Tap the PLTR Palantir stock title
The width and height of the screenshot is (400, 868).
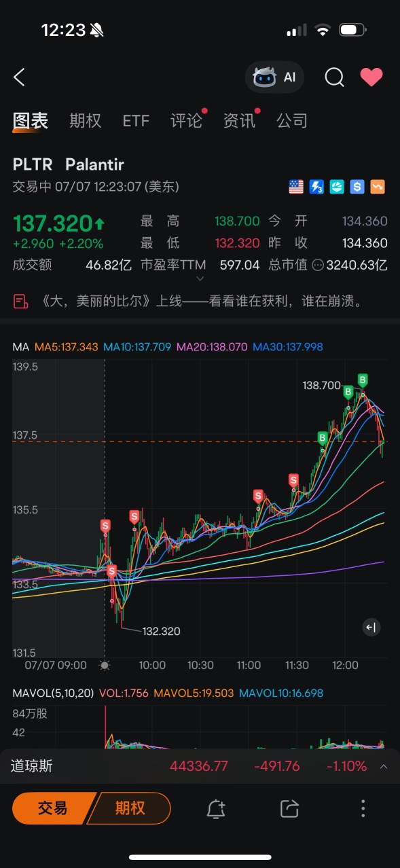[69, 164]
